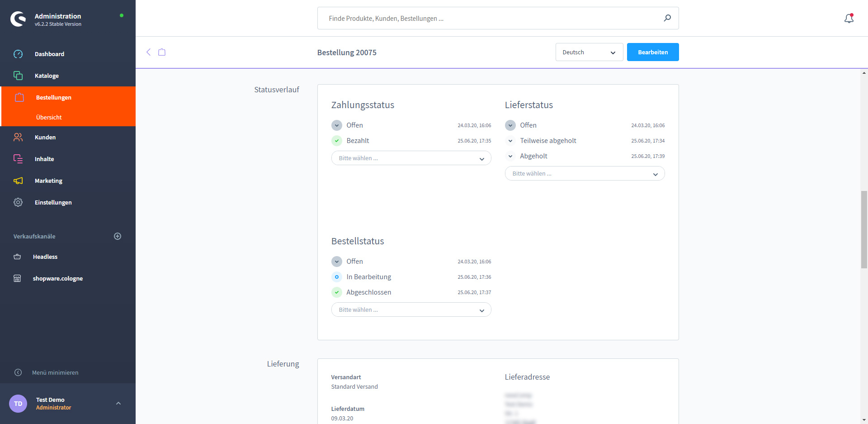The height and width of the screenshot is (424, 868).
Task: Open the Kataloge menu item
Action: click(68, 76)
